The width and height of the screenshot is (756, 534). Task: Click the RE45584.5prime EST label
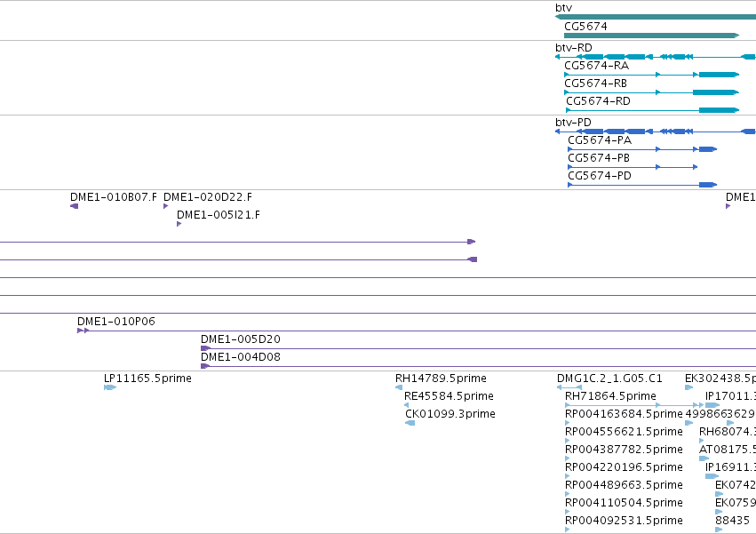(449, 396)
